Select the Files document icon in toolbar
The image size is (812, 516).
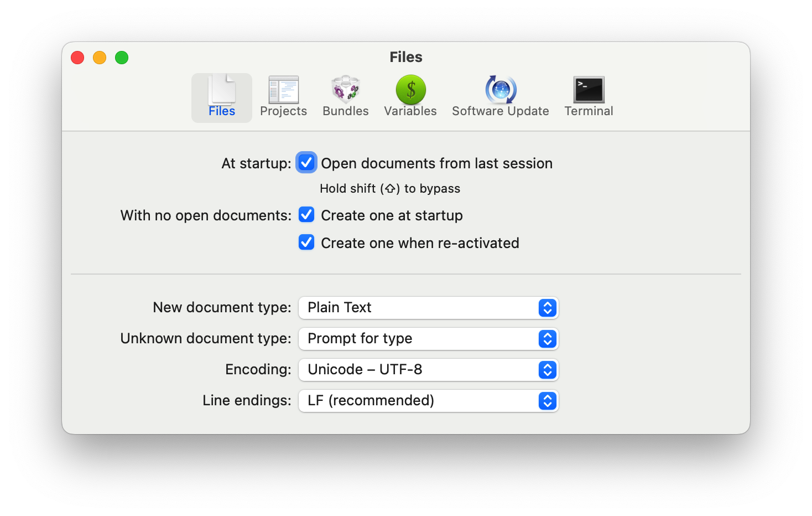click(x=222, y=90)
